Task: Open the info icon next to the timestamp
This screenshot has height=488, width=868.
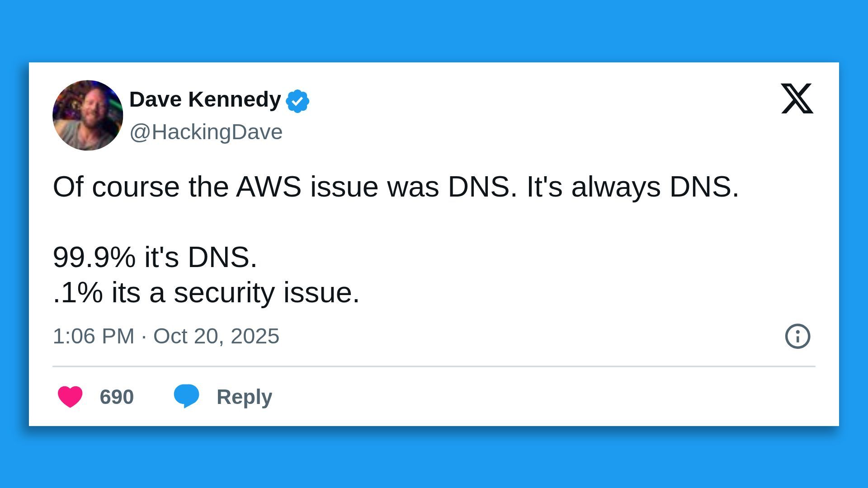Action: (x=797, y=336)
